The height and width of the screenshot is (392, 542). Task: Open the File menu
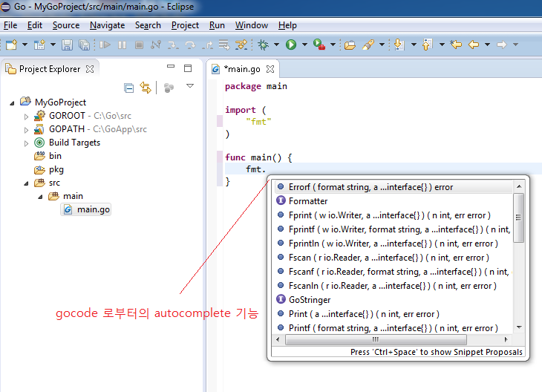coord(10,25)
